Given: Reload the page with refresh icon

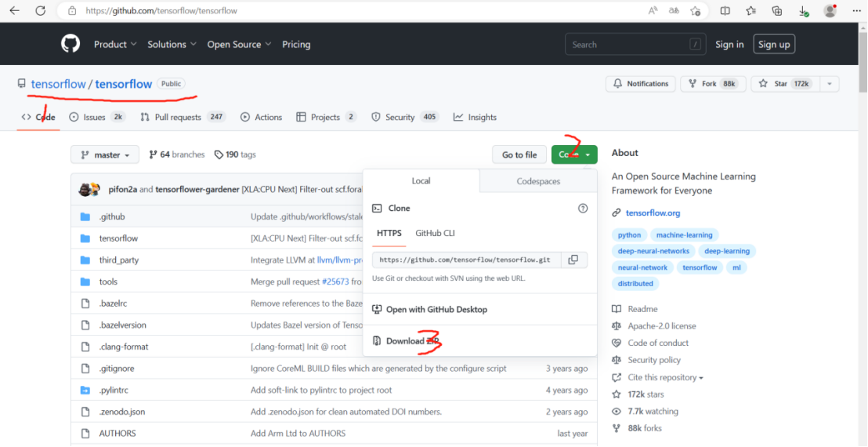Looking at the screenshot, I should [x=41, y=10].
